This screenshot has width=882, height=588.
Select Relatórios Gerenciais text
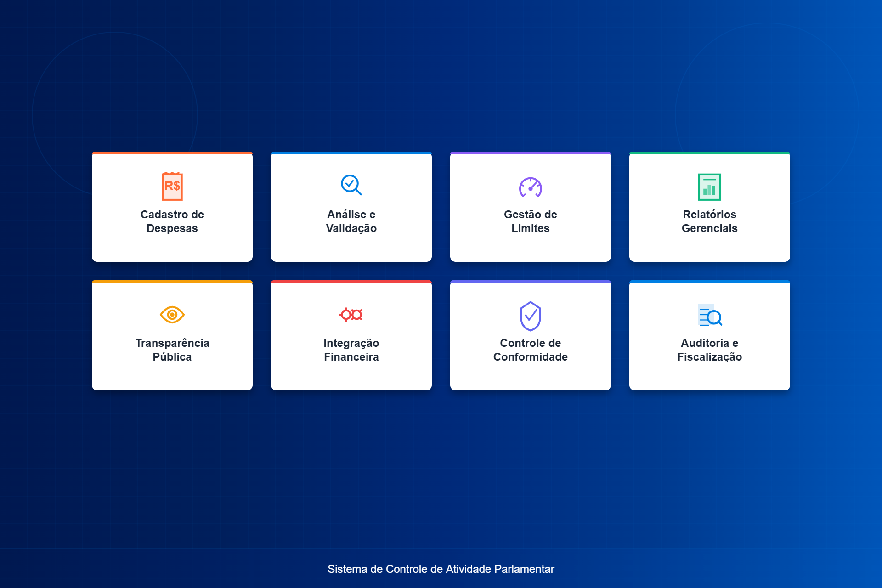[x=709, y=221]
